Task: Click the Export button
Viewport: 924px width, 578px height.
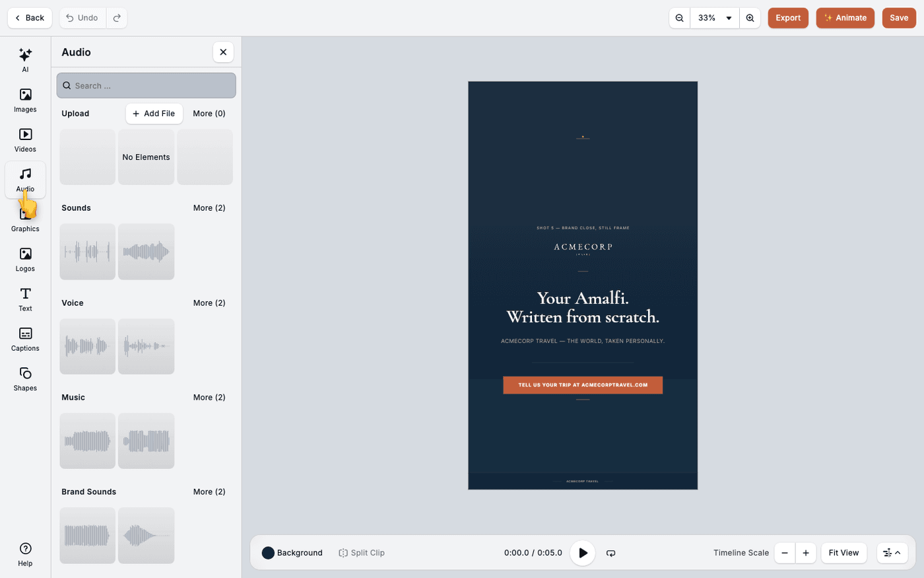Action: pos(788,18)
